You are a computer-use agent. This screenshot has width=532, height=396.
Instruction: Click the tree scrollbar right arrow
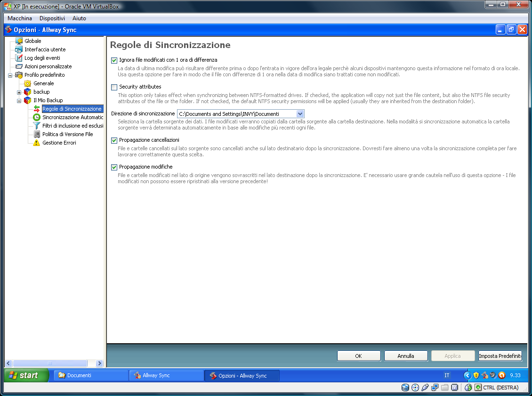tap(99, 364)
